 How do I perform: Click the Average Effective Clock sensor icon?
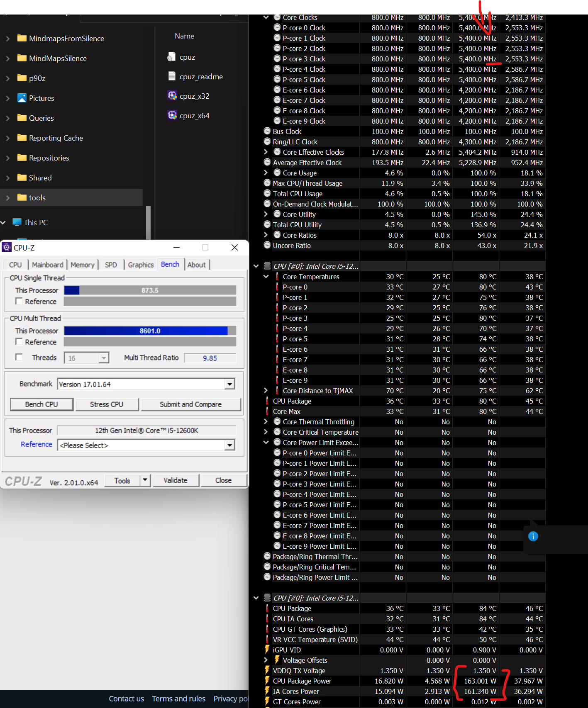(x=268, y=162)
